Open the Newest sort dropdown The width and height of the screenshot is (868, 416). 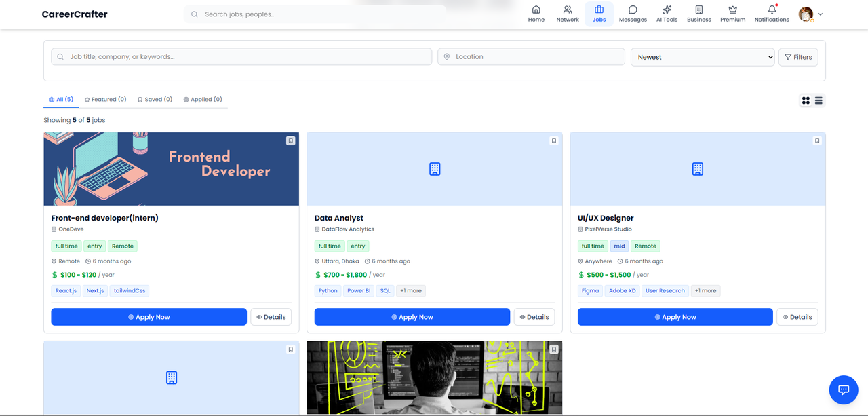pos(703,57)
